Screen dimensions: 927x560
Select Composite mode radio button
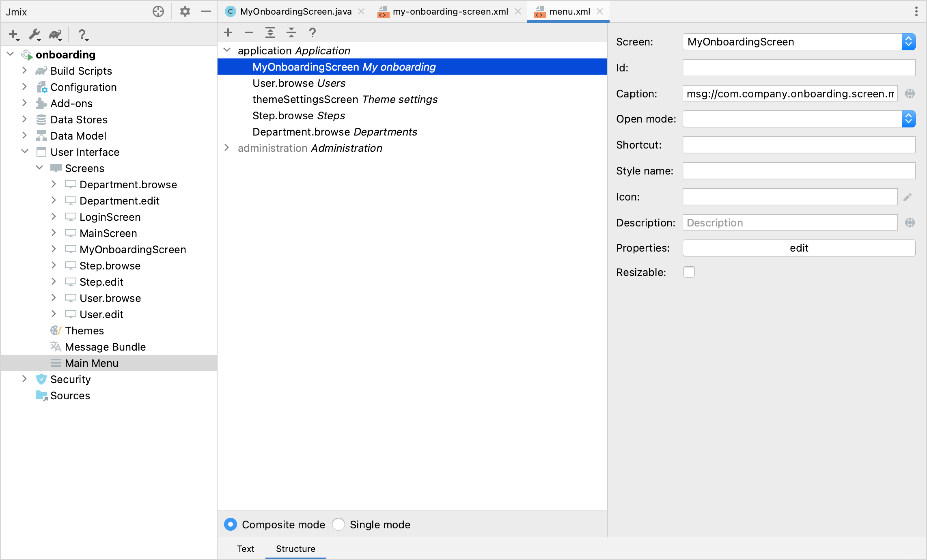[x=231, y=524]
